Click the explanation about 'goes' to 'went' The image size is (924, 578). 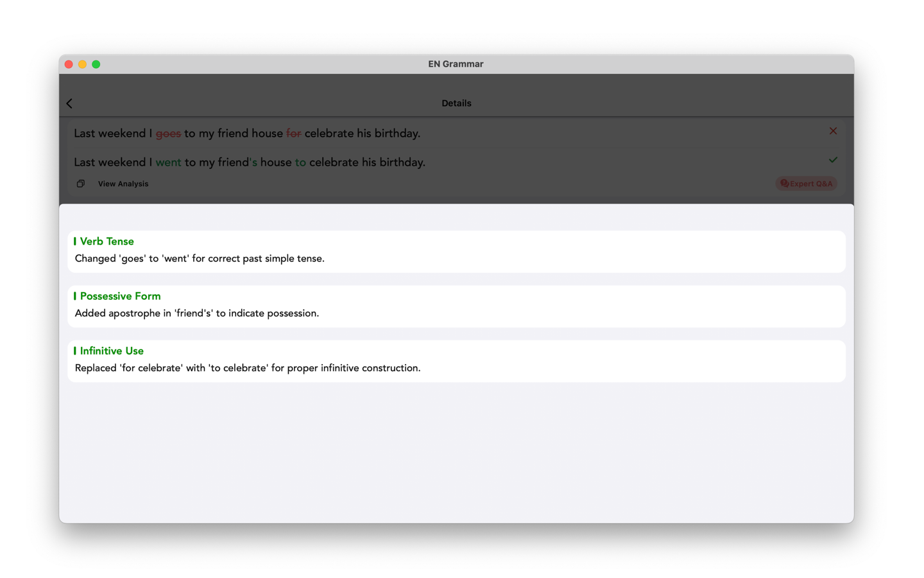(x=200, y=259)
